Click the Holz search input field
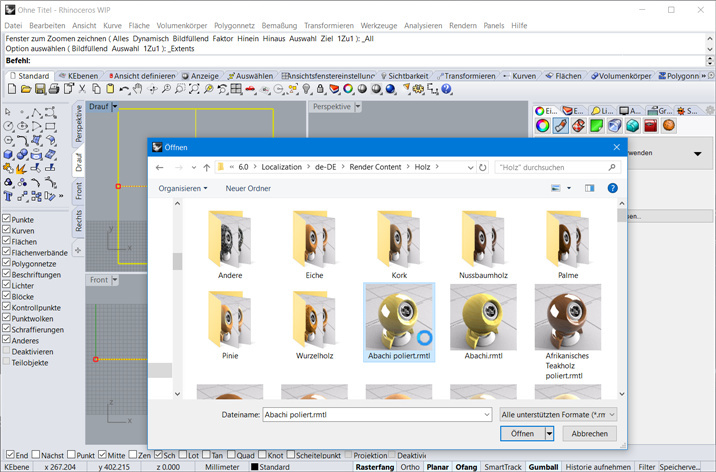 pyautogui.click(x=558, y=168)
